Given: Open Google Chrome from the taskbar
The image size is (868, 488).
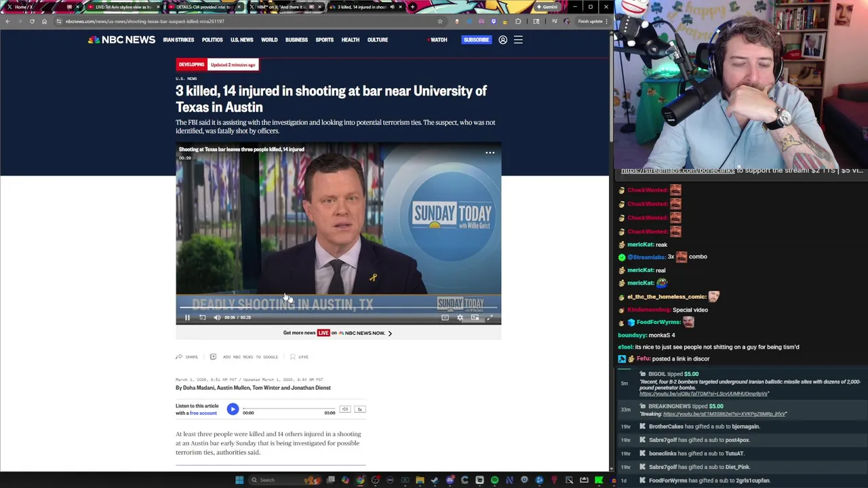Looking at the screenshot, I should coord(360,480).
